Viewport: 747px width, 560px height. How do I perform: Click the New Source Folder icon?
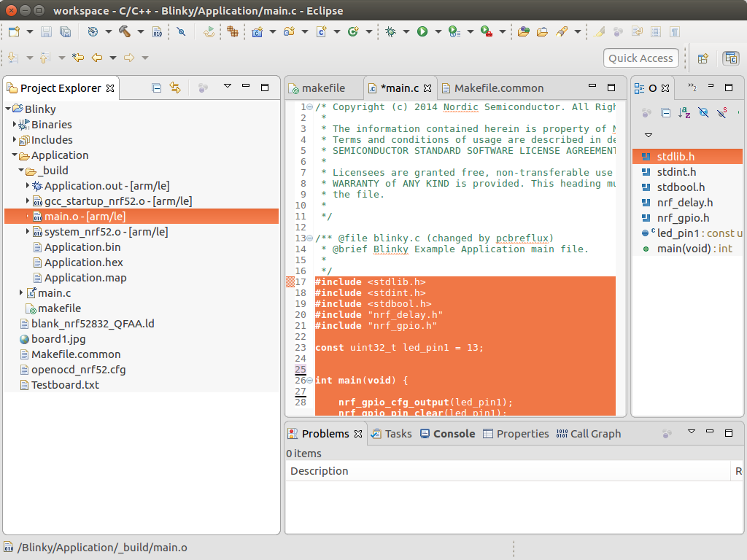[289, 32]
